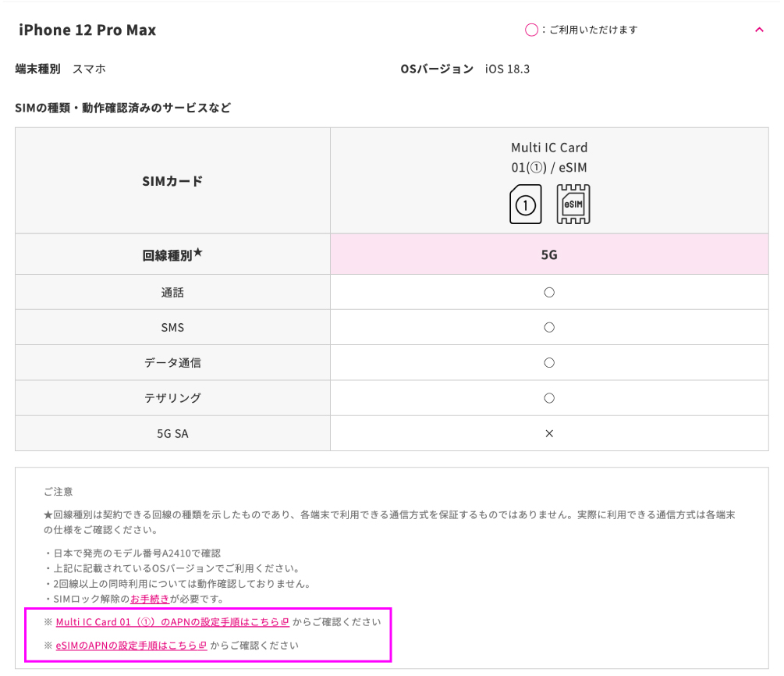Open eSIMのAPNの設定手順 link
Screen dimensions: 784x676
[x=131, y=646]
